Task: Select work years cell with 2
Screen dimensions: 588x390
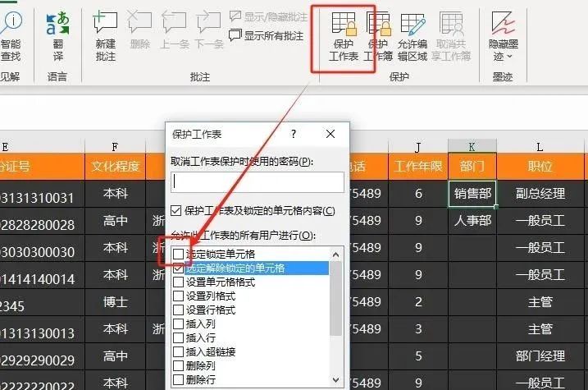Action: (x=418, y=302)
